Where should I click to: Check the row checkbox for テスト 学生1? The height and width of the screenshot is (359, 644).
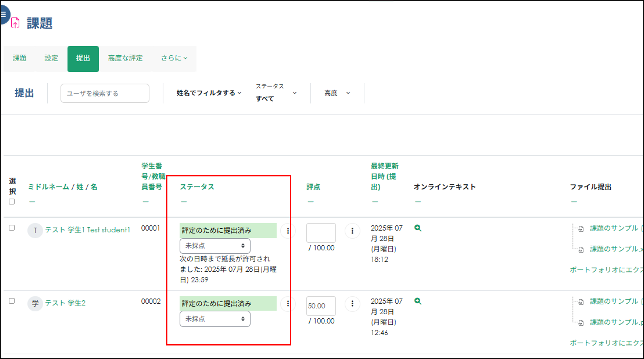12,228
